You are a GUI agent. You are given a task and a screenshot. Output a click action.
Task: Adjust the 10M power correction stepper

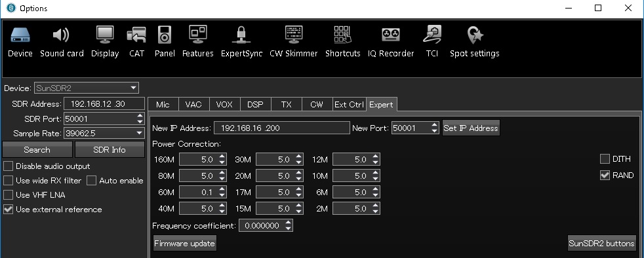point(375,175)
